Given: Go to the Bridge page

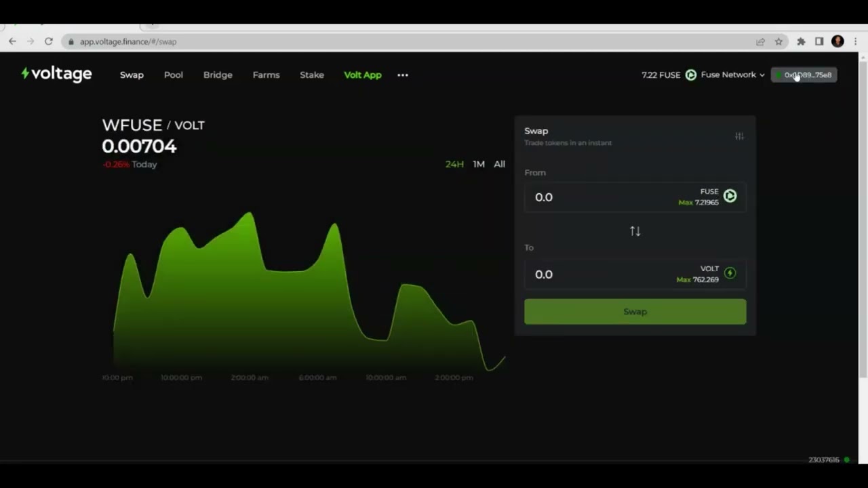Looking at the screenshot, I should point(218,75).
